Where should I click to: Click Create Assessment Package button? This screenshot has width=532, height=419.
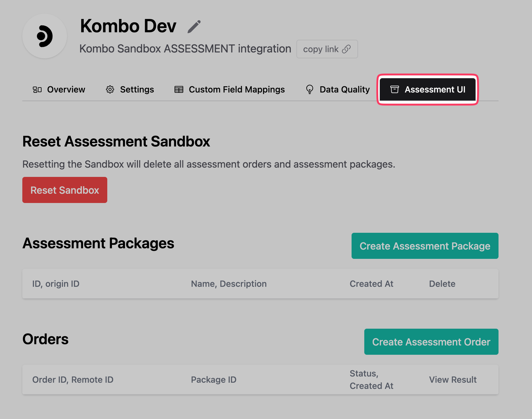425,246
